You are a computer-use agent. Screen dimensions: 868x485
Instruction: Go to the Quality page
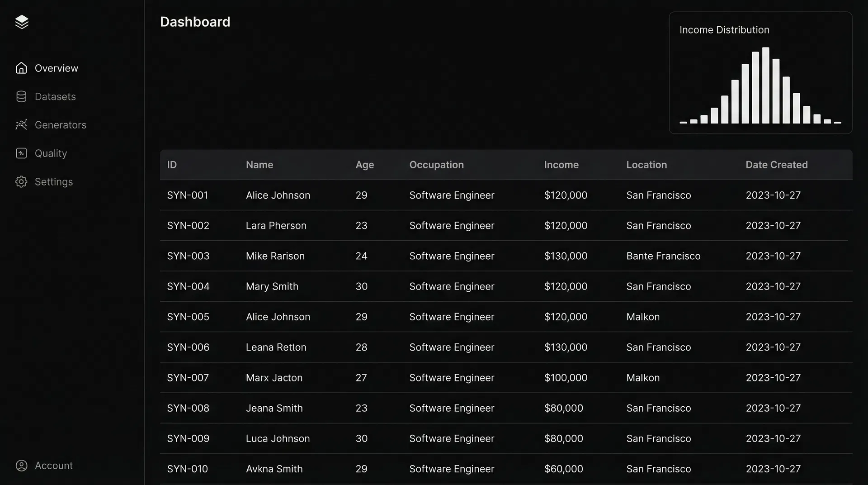[50, 153]
